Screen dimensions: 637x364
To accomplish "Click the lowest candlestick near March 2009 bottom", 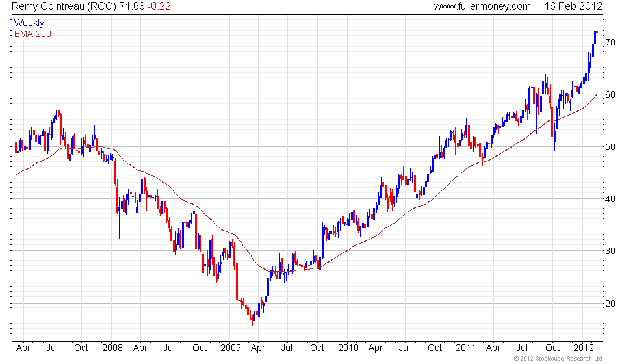I will [252, 320].
